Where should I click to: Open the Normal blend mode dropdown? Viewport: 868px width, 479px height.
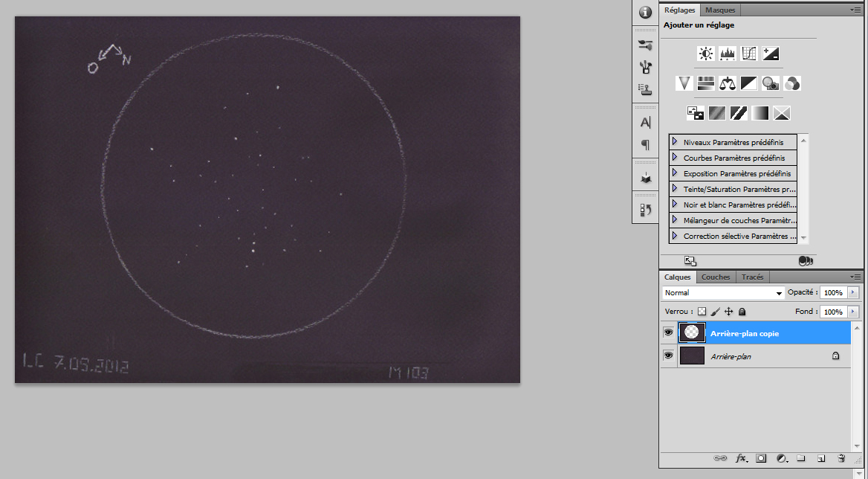pos(724,292)
